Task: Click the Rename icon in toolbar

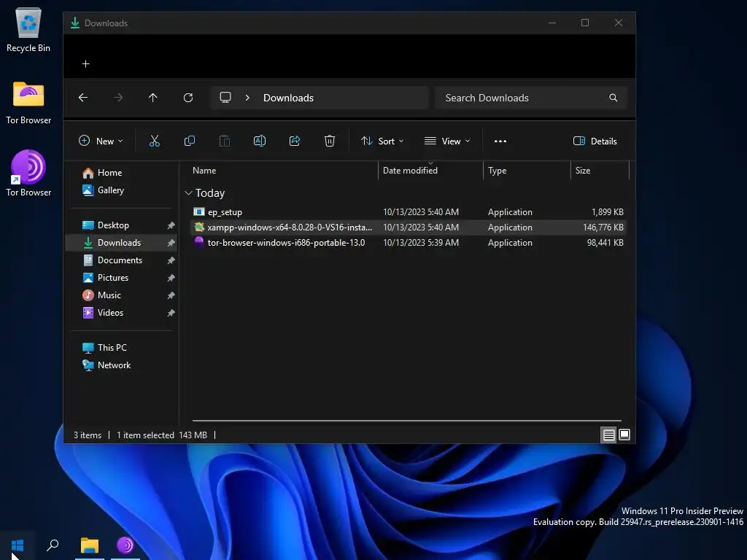Action: (x=260, y=141)
